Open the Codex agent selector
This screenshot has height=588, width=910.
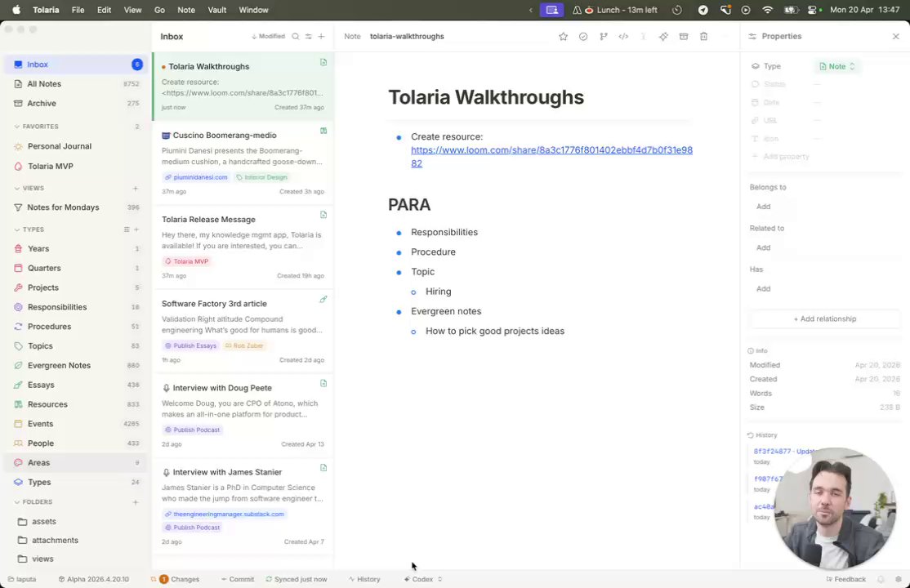tap(423, 579)
